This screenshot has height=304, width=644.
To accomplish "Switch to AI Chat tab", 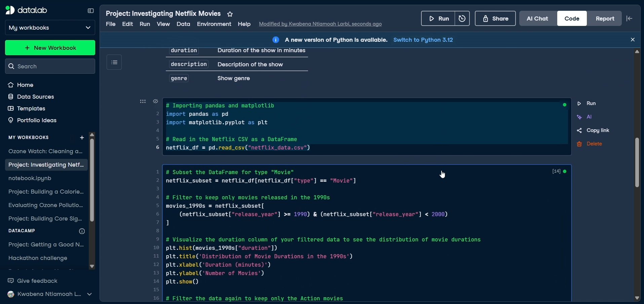I will [537, 19].
